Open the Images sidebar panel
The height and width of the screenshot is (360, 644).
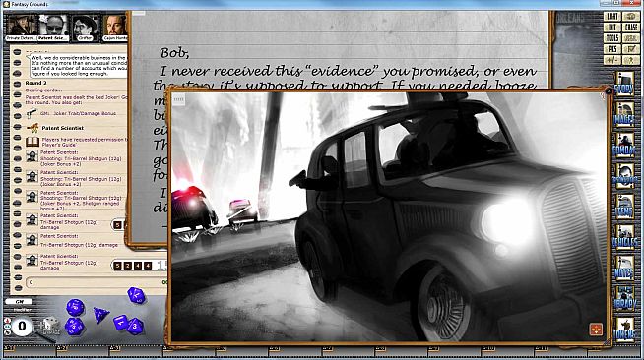pos(624,114)
